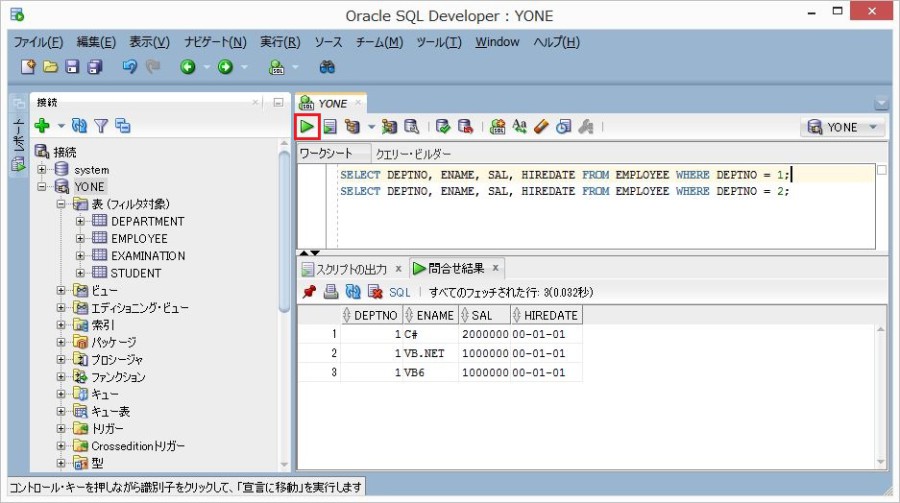Collapse the YONE connection node
This screenshot has height=503, width=900.
click(42, 187)
